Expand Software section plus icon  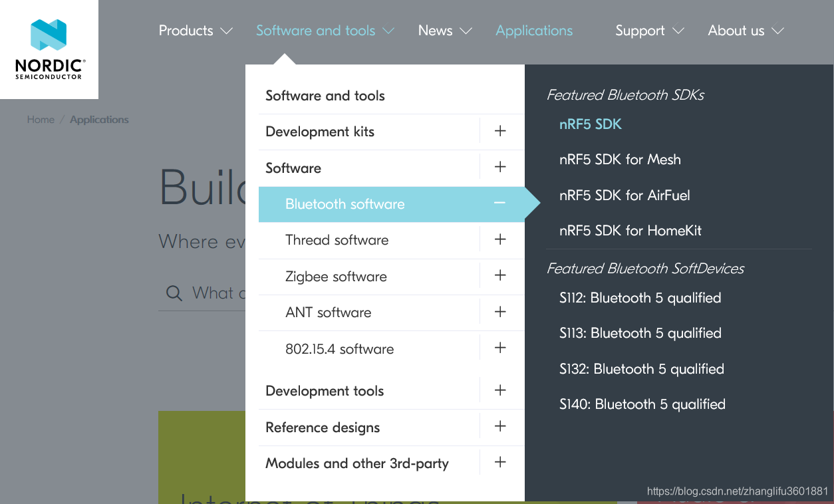coord(501,168)
